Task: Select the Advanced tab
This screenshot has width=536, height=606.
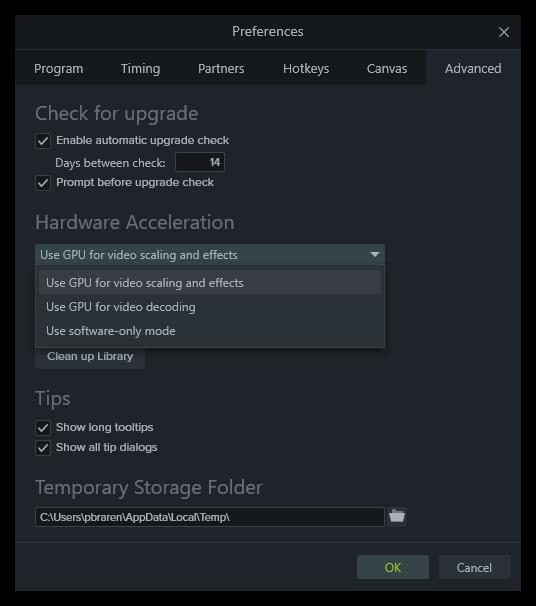Action: point(473,68)
